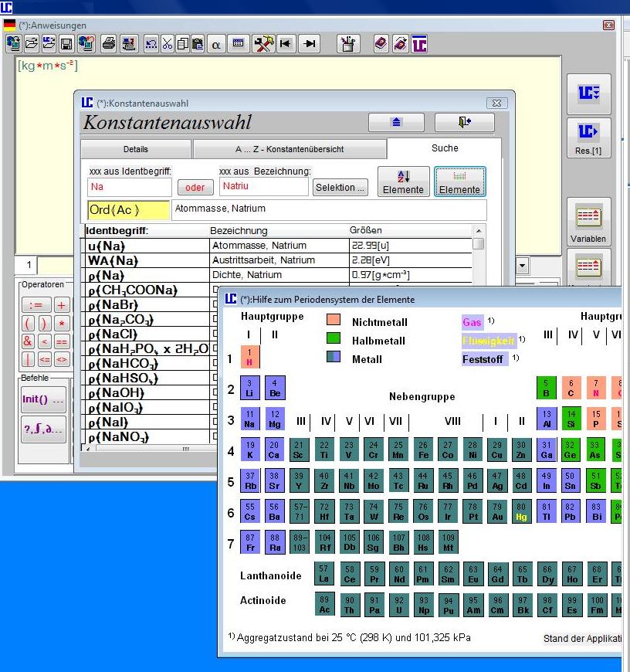Click the alphabetical A-Z sort Elemente button

pyautogui.click(x=403, y=182)
